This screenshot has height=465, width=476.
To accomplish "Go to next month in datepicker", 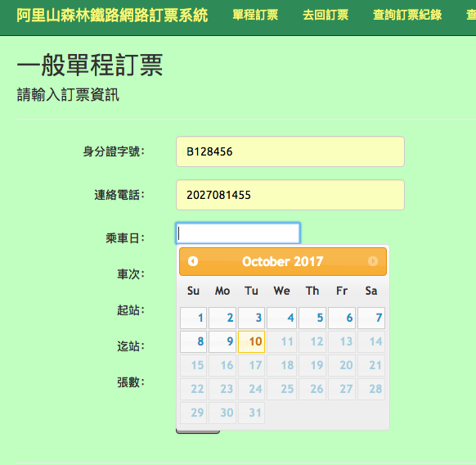I will [373, 261].
